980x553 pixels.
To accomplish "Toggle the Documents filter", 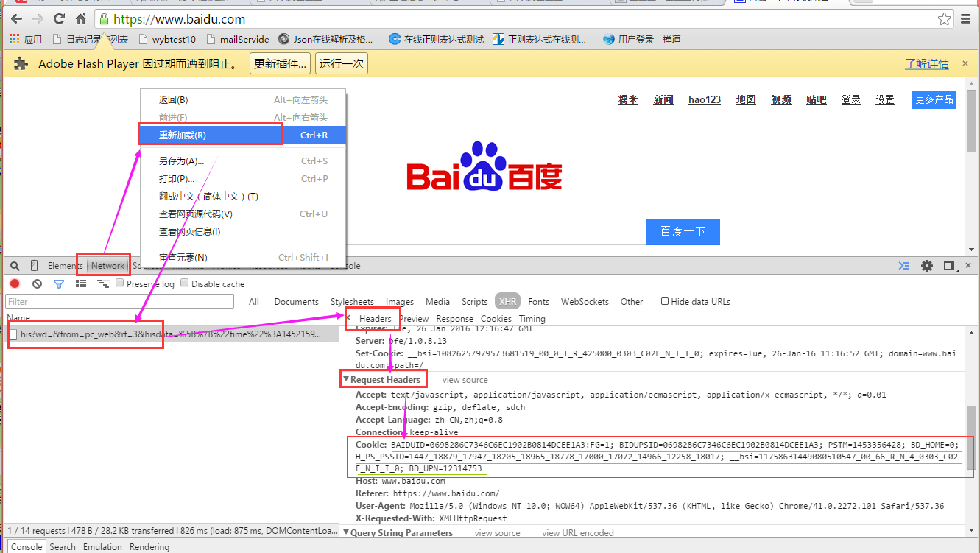I will pos(296,301).
